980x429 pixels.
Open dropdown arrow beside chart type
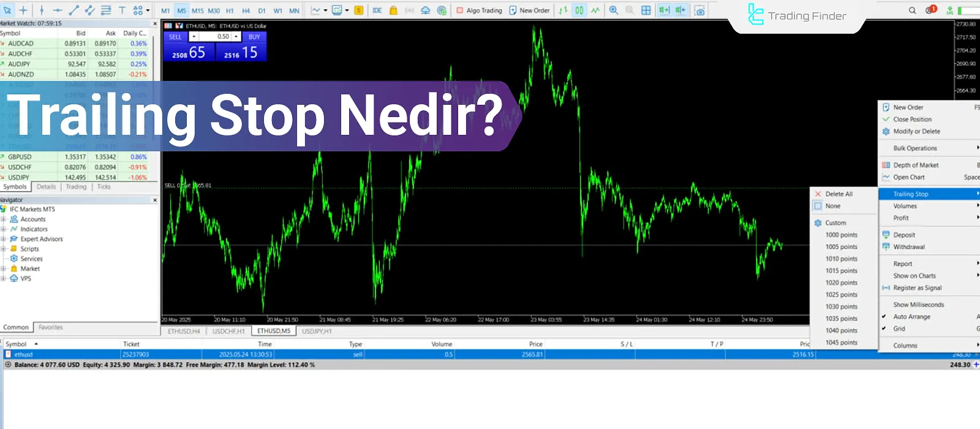pyautogui.click(x=325, y=10)
